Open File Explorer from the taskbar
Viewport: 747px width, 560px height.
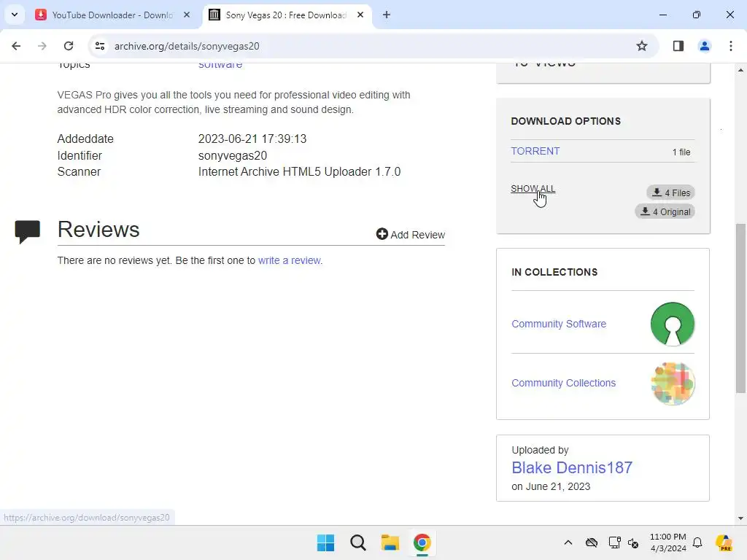390,542
